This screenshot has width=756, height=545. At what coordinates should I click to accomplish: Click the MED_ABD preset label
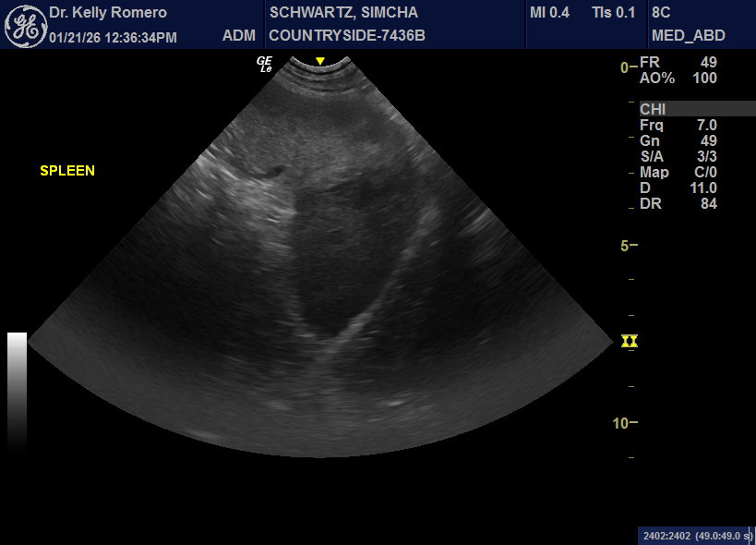click(x=688, y=36)
